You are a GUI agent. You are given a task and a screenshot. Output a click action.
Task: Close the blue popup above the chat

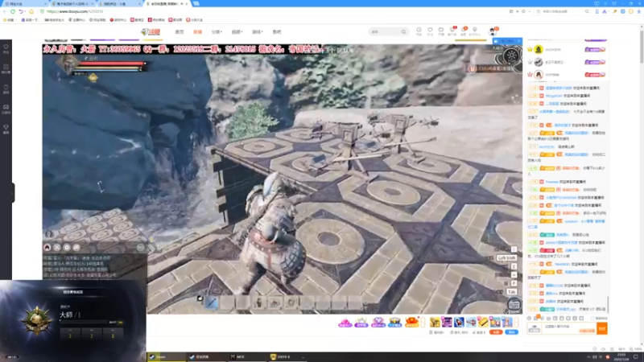coord(518,42)
